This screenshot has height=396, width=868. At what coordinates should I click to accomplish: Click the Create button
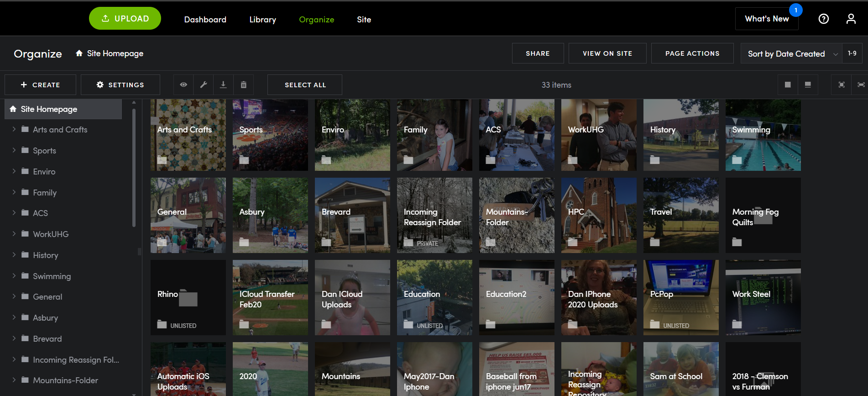coord(40,84)
